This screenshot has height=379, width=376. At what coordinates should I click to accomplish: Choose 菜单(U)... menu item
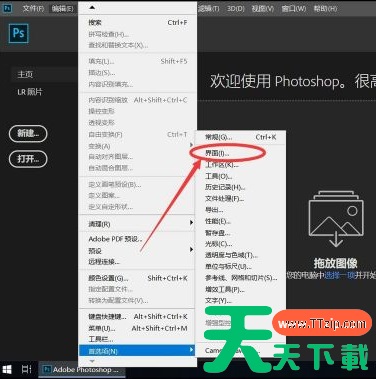[x=137, y=328]
